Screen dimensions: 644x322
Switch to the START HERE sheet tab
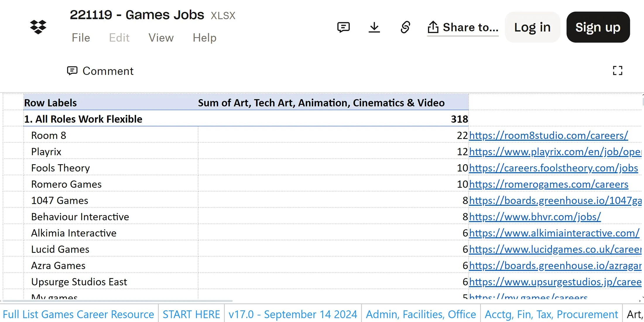(x=191, y=314)
